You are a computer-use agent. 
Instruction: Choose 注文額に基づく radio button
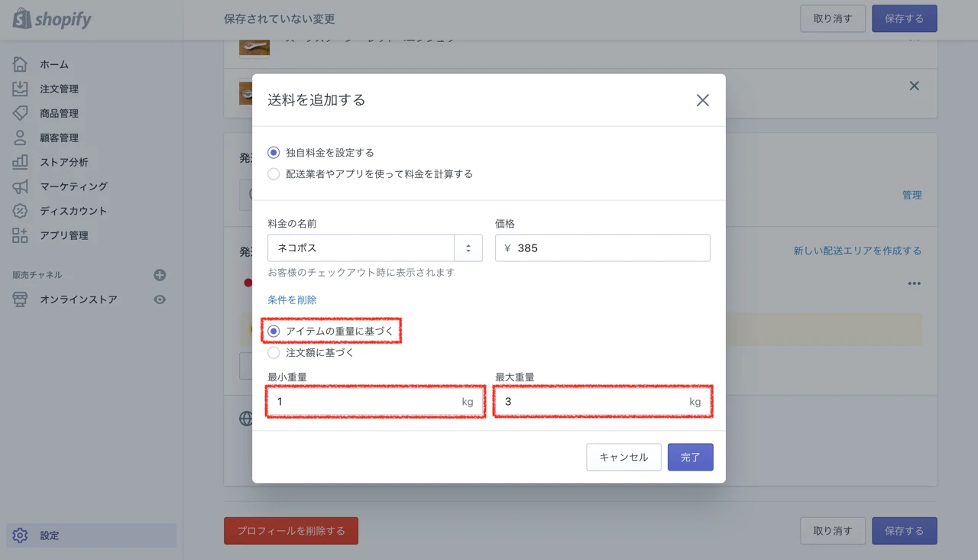point(274,353)
